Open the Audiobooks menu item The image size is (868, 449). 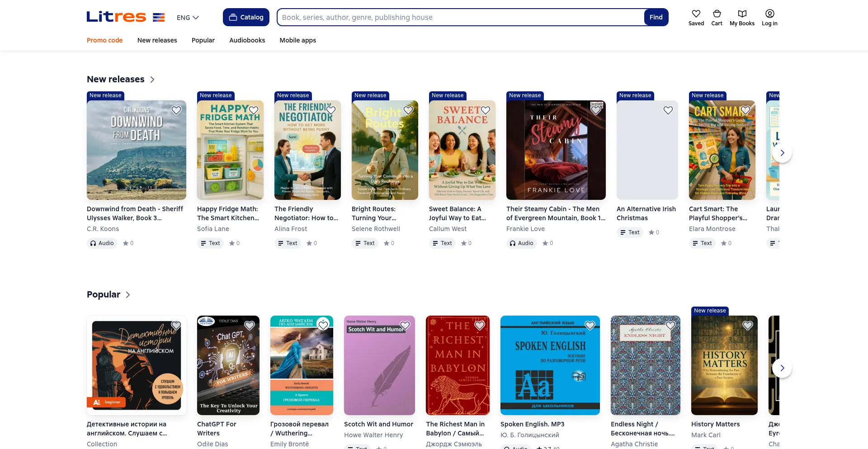coord(247,40)
